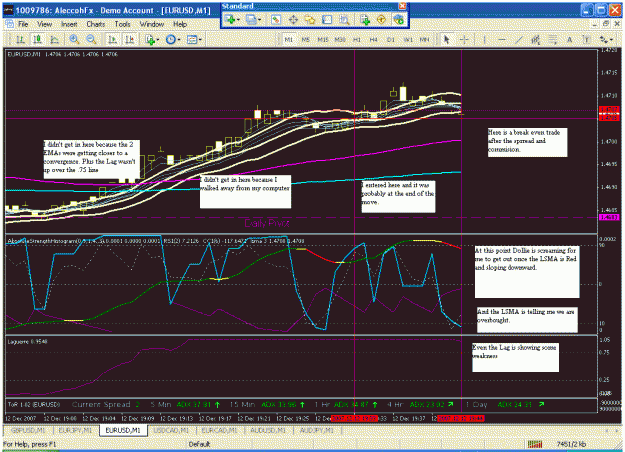Switch to the AUDJPY,M1 chart tab

pos(316,430)
